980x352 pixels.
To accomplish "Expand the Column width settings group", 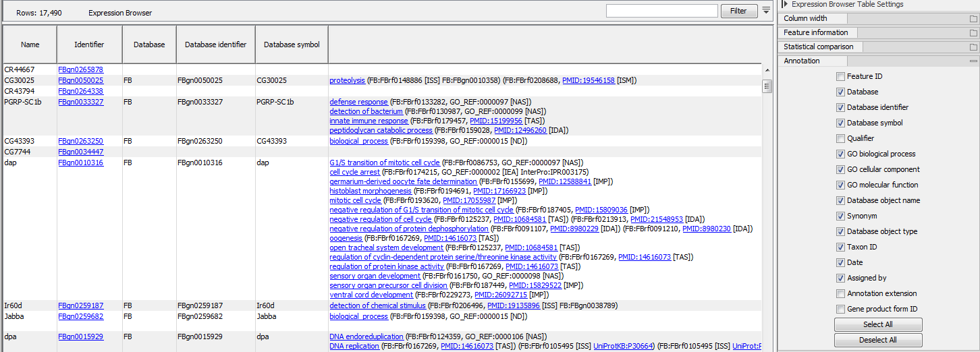I will pyautogui.click(x=805, y=19).
